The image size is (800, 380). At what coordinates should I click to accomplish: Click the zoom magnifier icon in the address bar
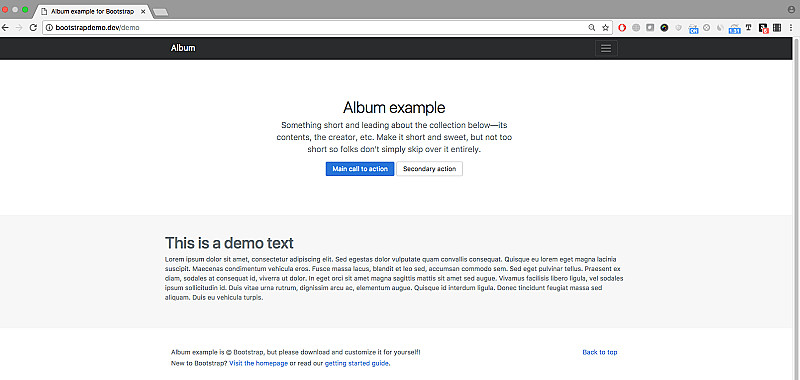point(592,28)
